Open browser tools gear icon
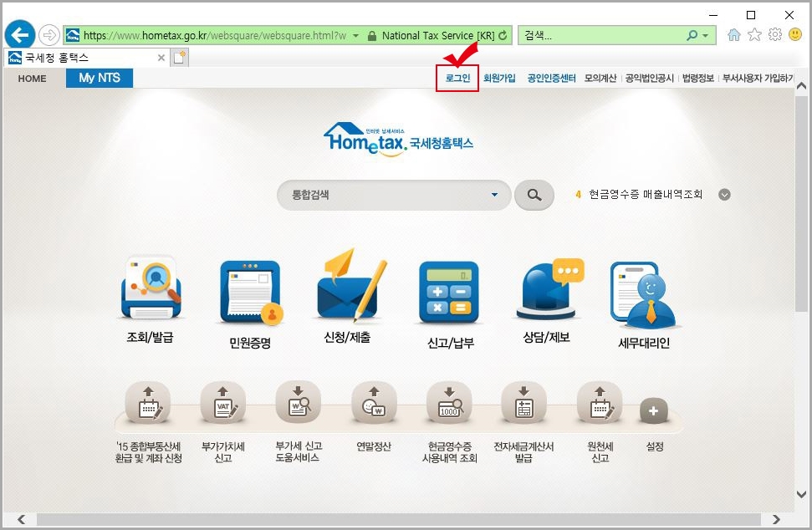812x530 pixels. pyautogui.click(x=774, y=34)
